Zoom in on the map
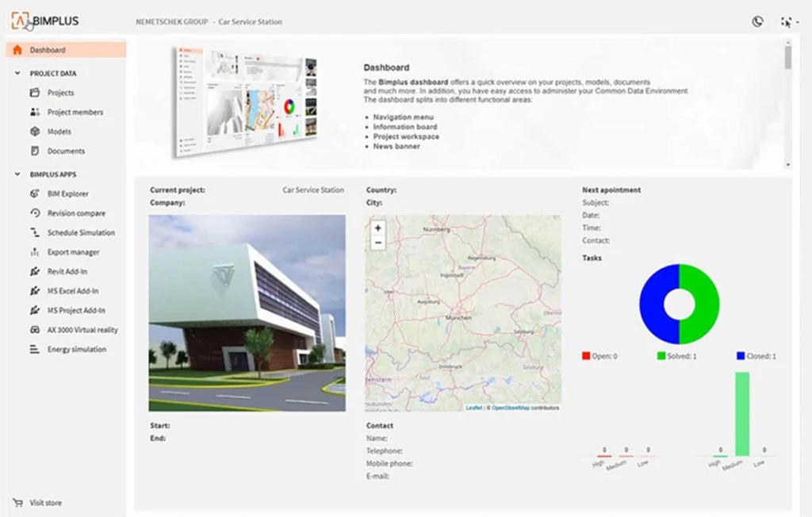 [378, 228]
